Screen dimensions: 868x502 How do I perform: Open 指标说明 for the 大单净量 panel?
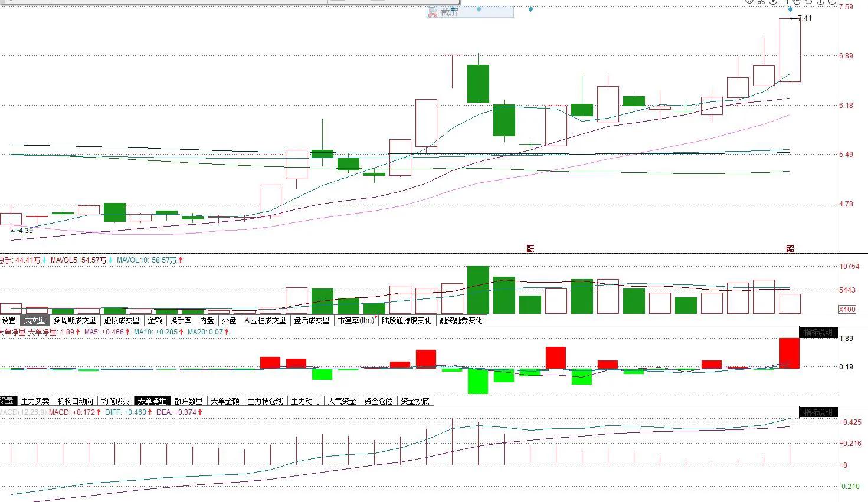(x=817, y=332)
